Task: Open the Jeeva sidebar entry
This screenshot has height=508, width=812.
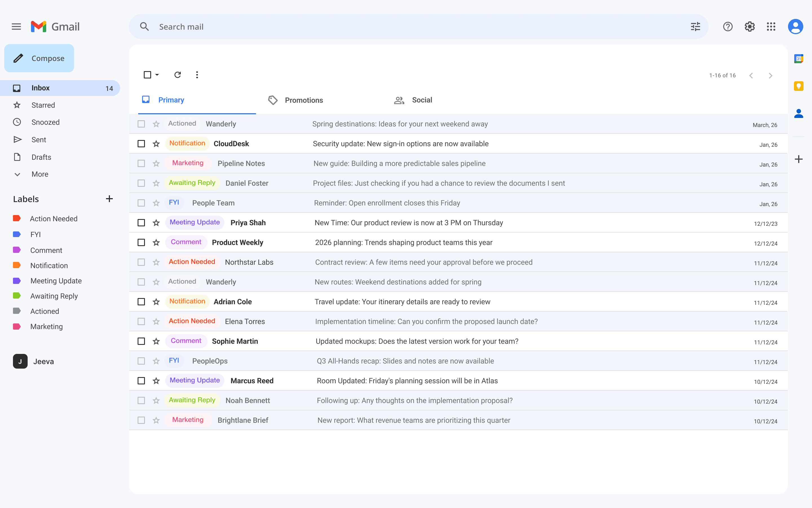Action: click(x=34, y=362)
